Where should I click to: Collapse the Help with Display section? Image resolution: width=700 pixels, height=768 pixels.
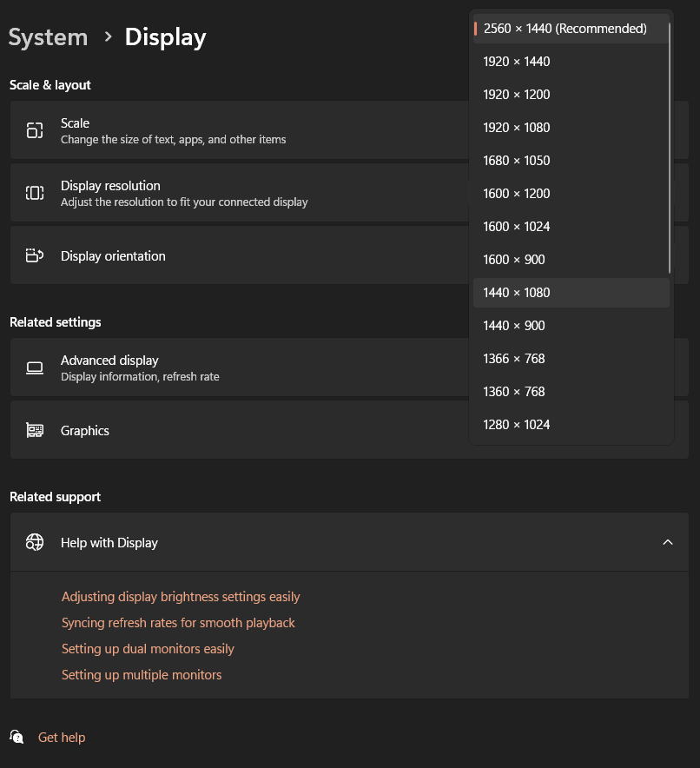(667, 542)
